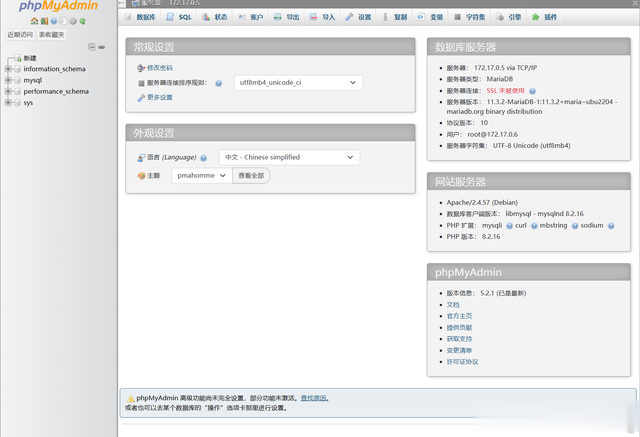Open the 状态 tab
Image resolution: width=640 pixels, height=437 pixels.
click(215, 17)
